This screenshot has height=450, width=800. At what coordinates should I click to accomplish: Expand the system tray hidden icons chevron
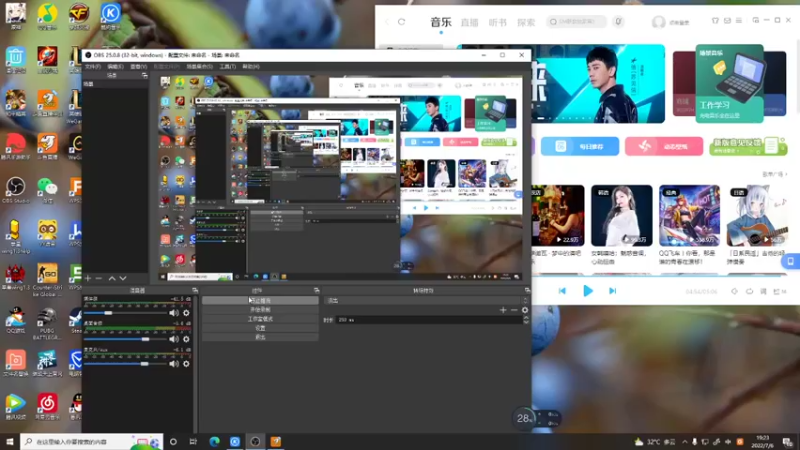point(685,442)
